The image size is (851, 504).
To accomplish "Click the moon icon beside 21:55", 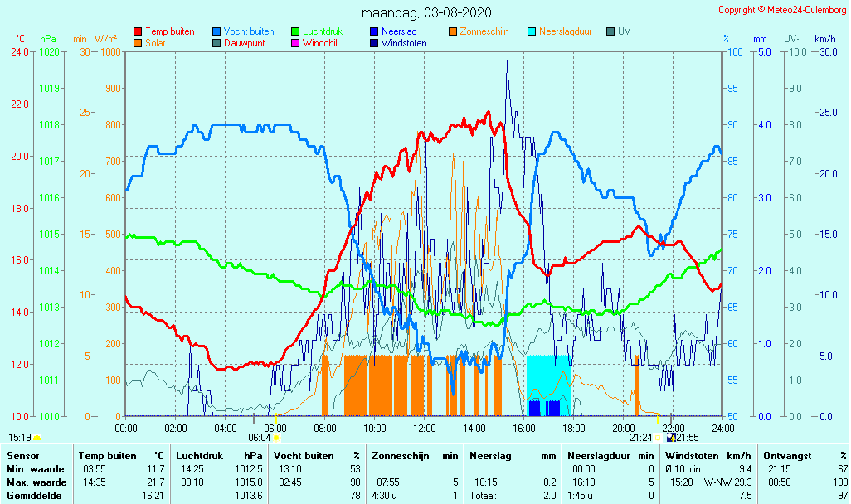I will [x=670, y=438].
